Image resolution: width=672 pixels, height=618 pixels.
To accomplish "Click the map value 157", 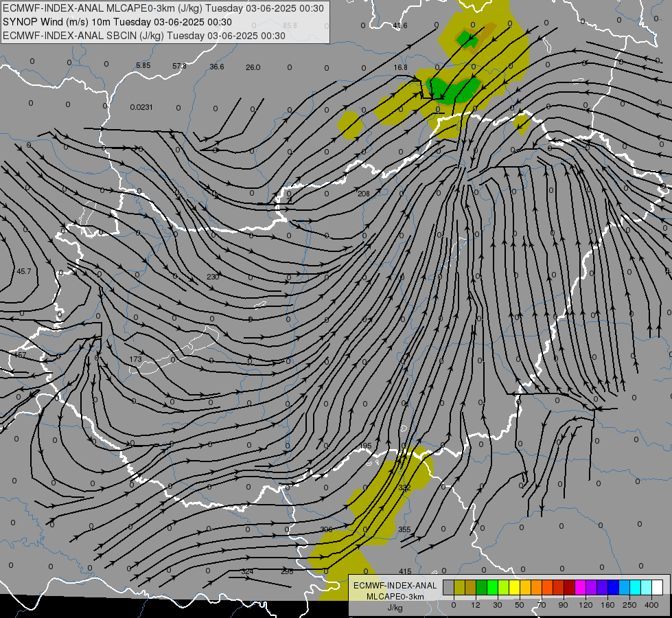I will tap(20, 355).
